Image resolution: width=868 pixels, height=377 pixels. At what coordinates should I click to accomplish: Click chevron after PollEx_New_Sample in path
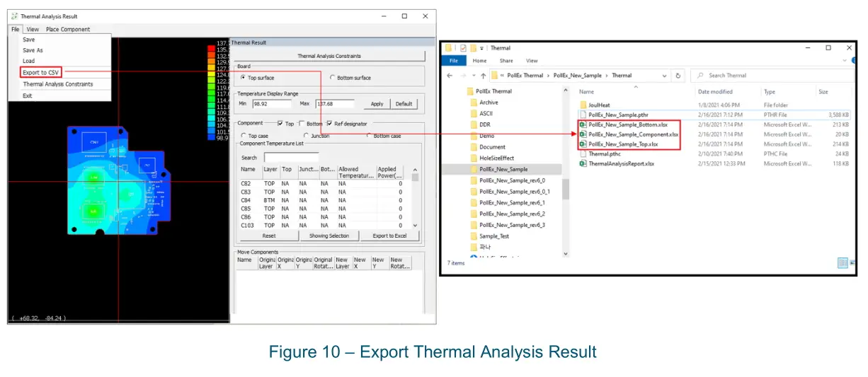[607, 76]
